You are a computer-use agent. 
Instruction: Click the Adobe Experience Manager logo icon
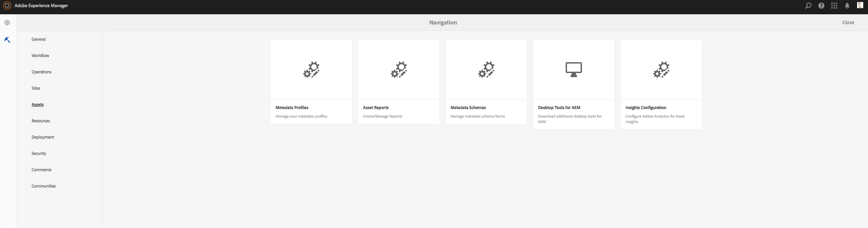pos(7,6)
